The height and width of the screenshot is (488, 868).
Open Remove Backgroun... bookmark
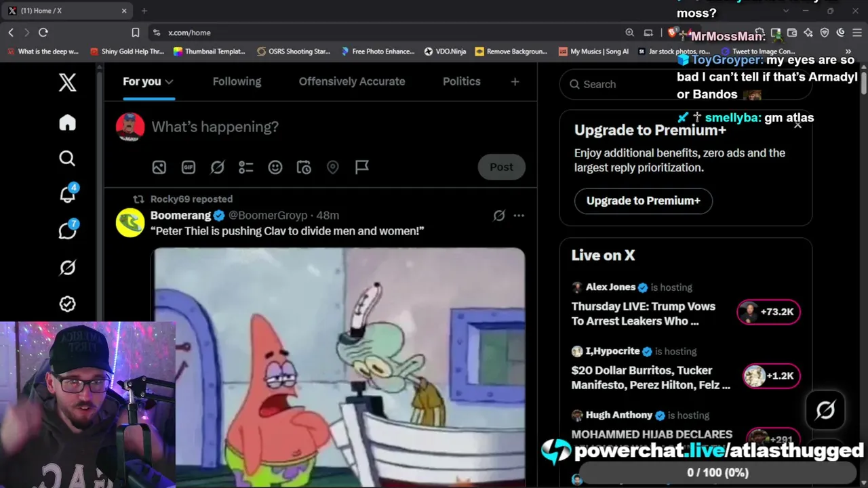[x=511, y=52]
